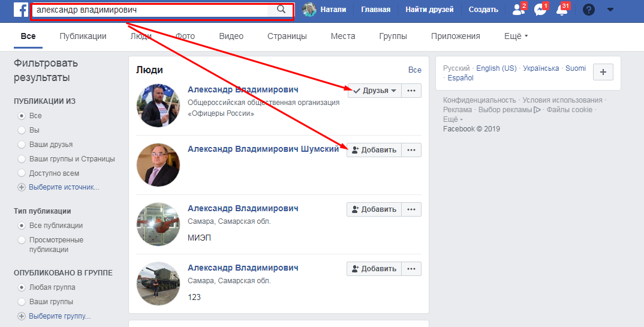Select the Любая группа radio option
Screen dimensions: 644x327
[x=22, y=287]
